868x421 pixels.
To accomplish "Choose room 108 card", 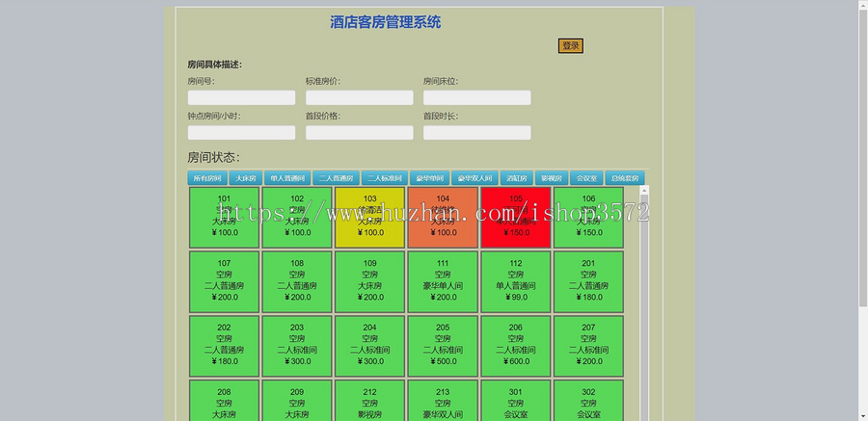I will tap(297, 281).
